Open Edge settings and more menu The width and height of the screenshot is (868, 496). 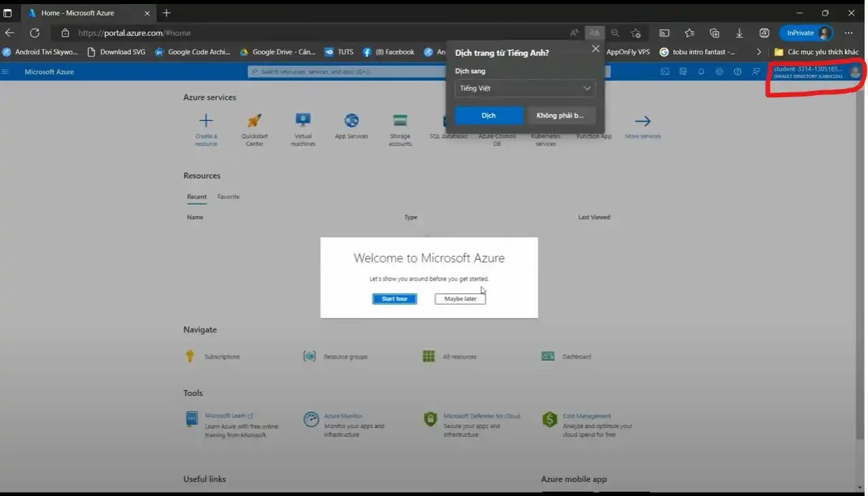click(x=848, y=33)
